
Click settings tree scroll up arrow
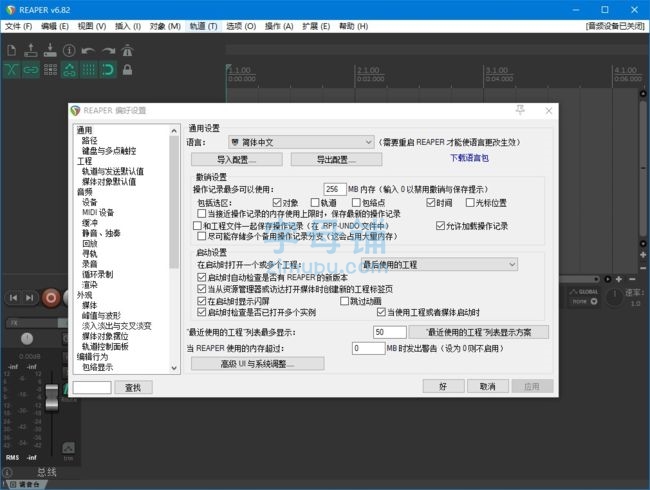[174, 131]
